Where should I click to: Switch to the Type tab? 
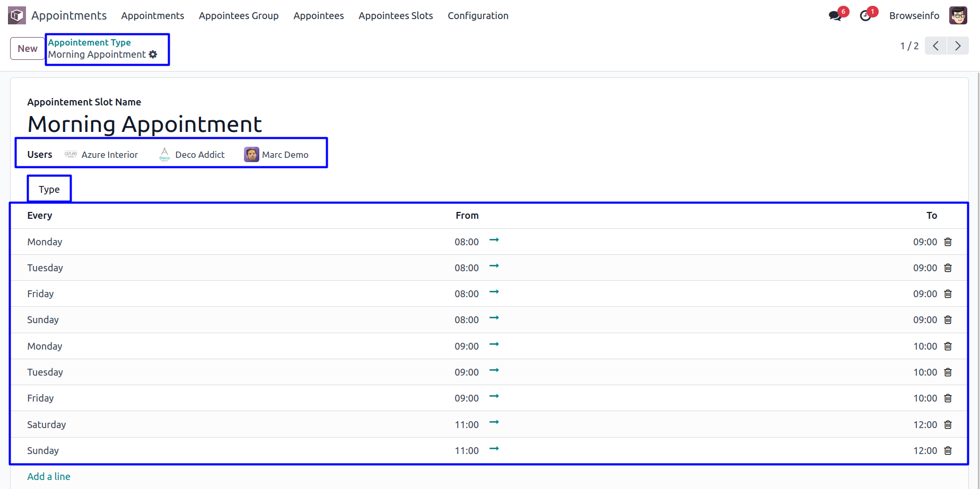[x=49, y=189]
